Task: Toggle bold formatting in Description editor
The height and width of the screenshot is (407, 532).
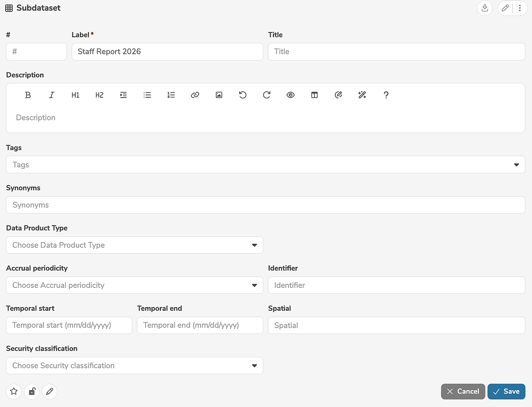Action: click(28, 95)
